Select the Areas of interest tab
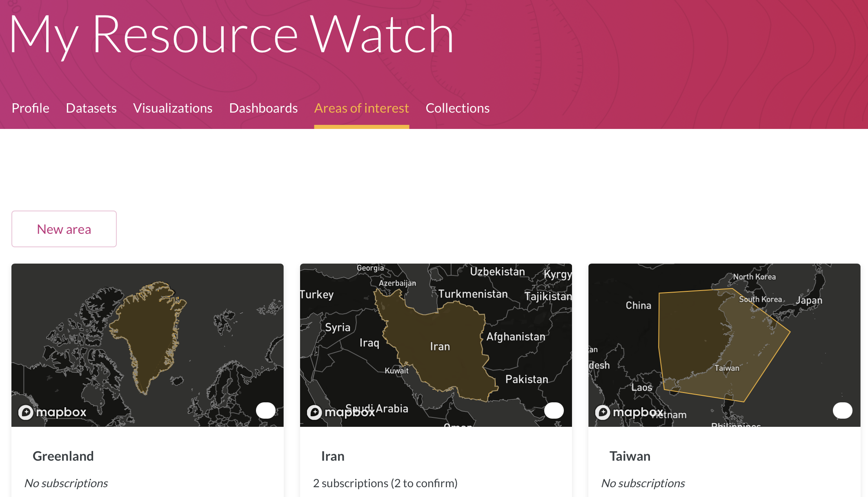Screen dimensions: 868x497 361,108
